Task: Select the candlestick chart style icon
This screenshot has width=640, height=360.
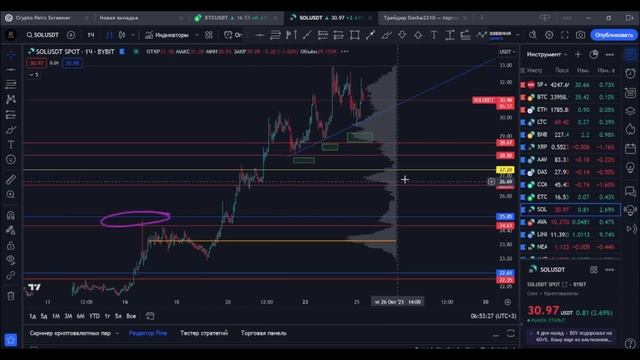Action: coord(122,35)
